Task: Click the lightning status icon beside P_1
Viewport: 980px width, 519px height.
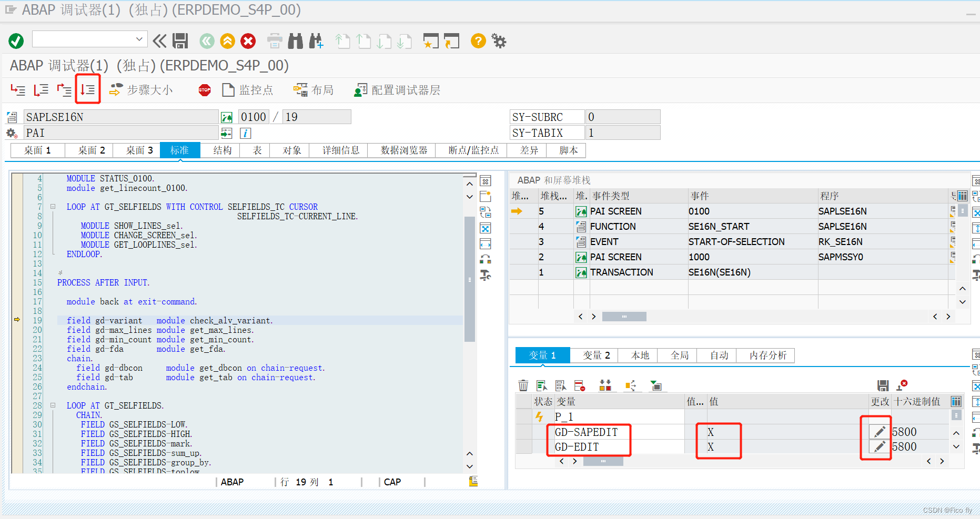Action: click(539, 416)
